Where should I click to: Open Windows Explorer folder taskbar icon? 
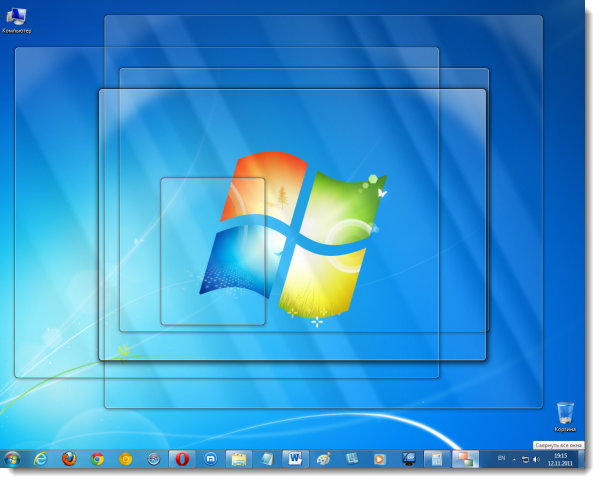239,459
